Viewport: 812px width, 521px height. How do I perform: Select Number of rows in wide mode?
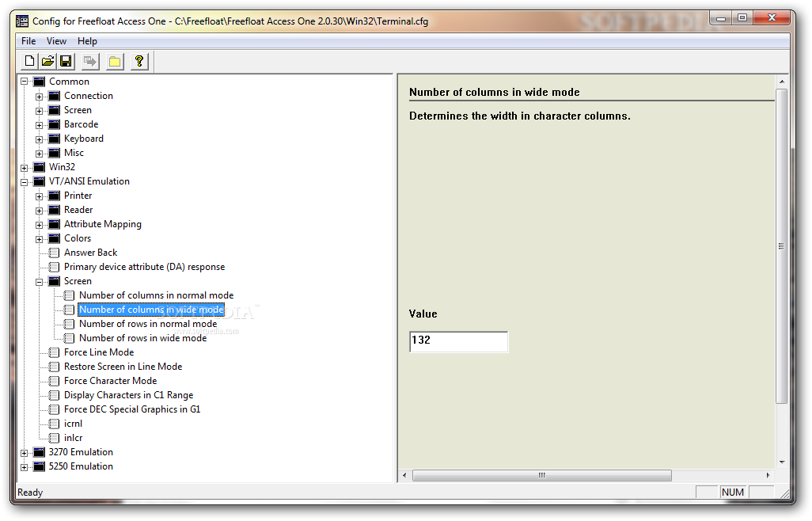tap(142, 338)
